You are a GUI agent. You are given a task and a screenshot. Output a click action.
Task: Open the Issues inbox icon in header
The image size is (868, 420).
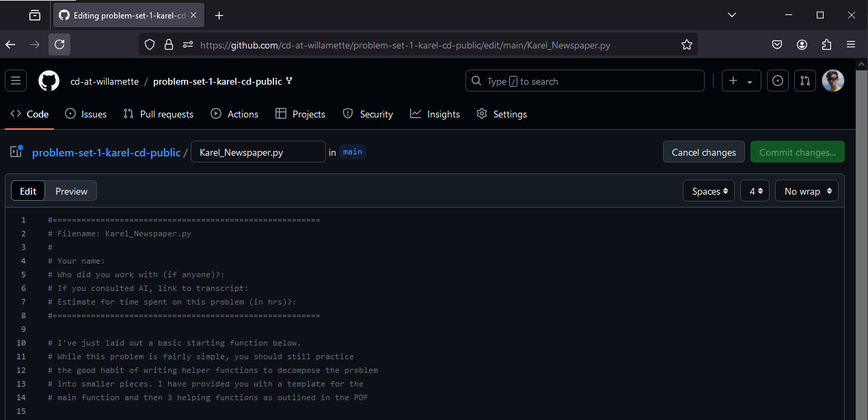pyautogui.click(x=777, y=81)
